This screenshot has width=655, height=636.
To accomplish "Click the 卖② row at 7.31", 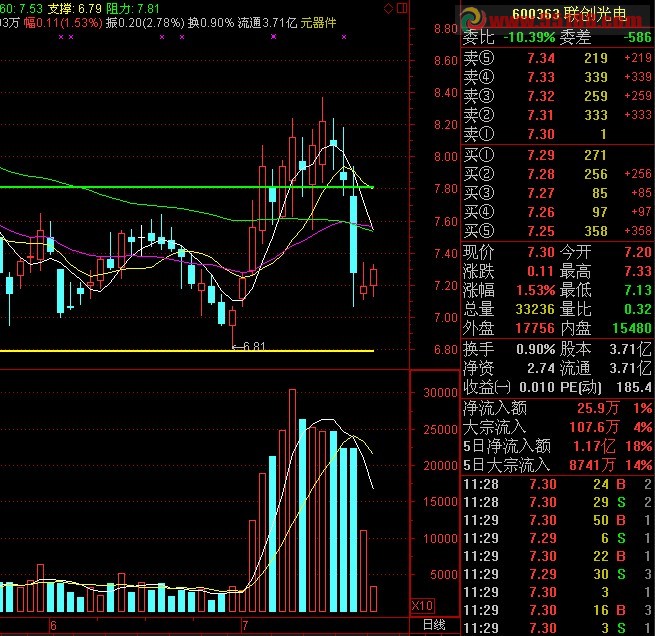I will (557, 115).
